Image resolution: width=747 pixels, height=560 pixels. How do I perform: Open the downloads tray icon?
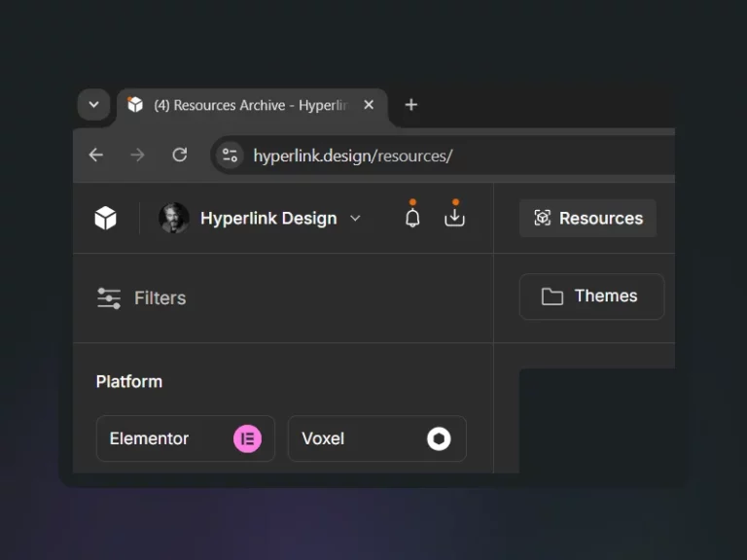(x=454, y=218)
